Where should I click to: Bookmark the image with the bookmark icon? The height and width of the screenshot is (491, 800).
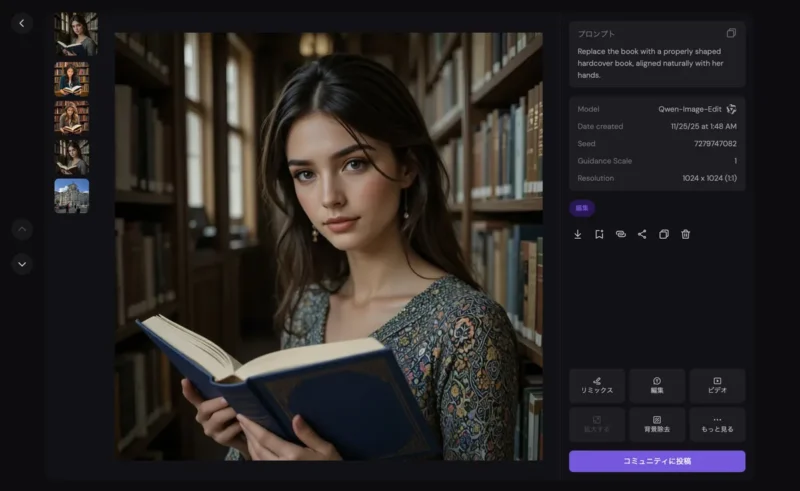coord(599,234)
